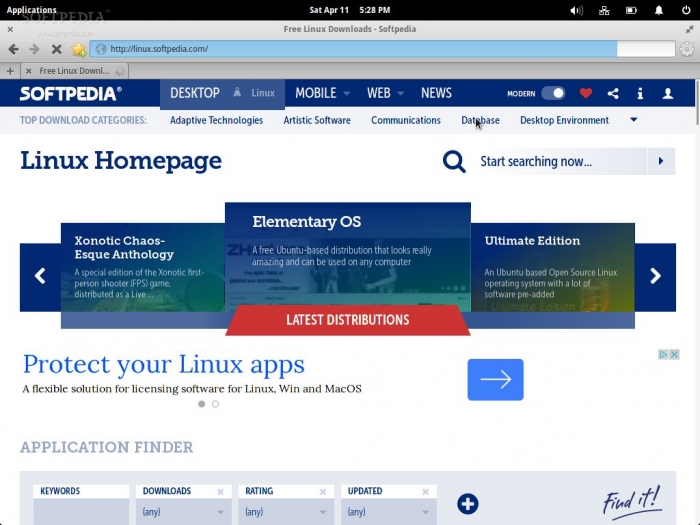Bookmark page with the star icon
700x525 pixels.
[78, 49]
